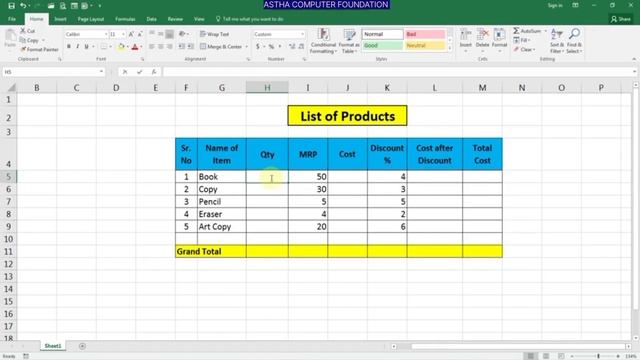The image size is (640, 360).
Task: Open the Font name Calibri dropdown
Action: pos(106,34)
